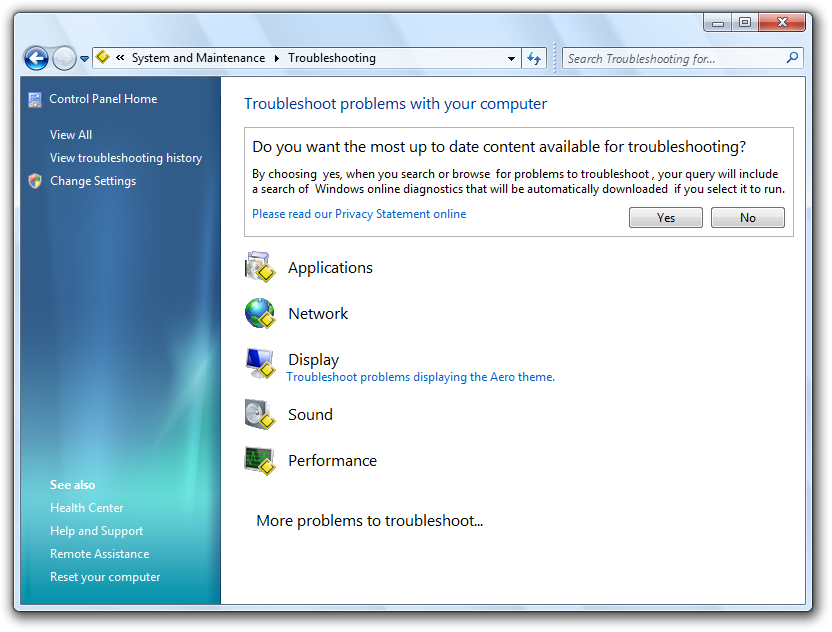The width and height of the screenshot is (832, 632).
Task: Click the Forward navigation arrow button
Action: [64, 58]
